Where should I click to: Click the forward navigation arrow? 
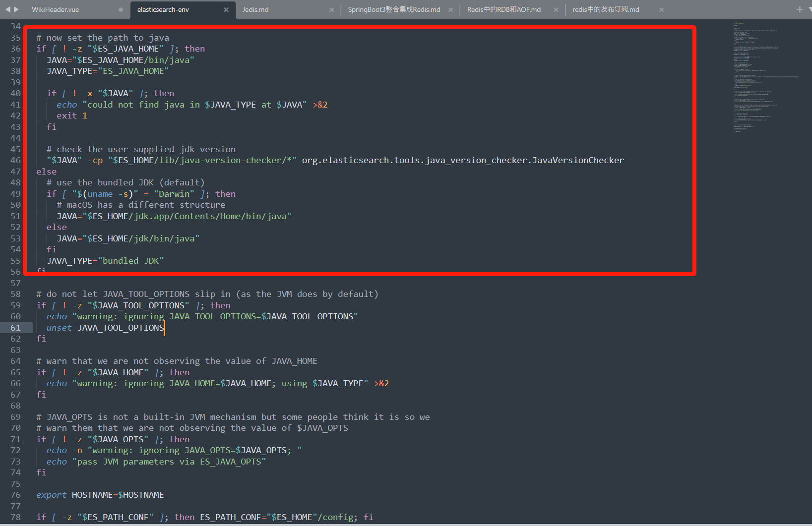(x=16, y=9)
